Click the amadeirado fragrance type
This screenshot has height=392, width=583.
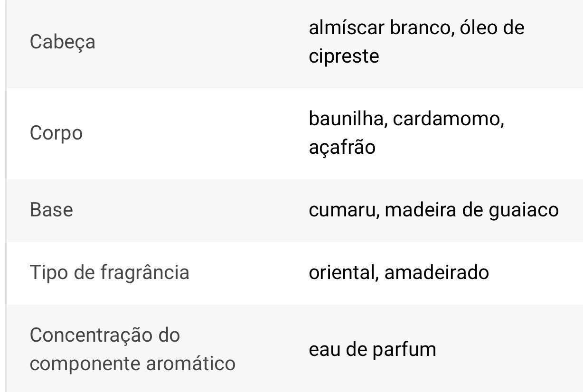click(x=436, y=273)
